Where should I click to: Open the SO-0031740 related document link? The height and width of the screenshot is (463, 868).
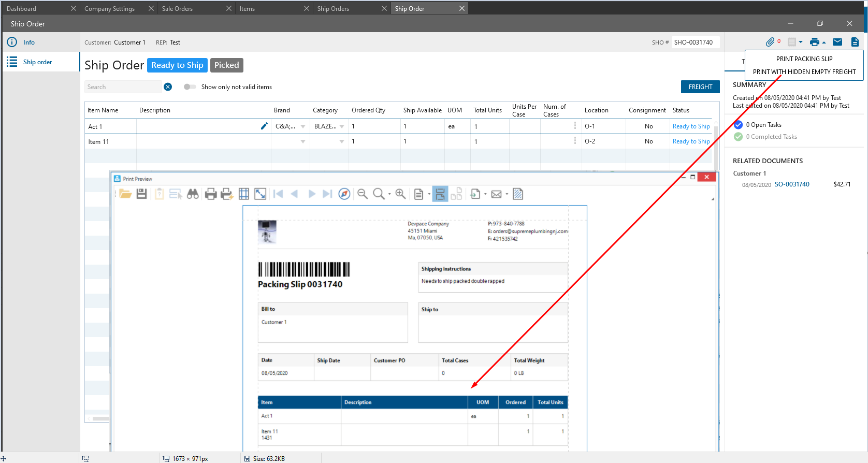click(x=792, y=184)
